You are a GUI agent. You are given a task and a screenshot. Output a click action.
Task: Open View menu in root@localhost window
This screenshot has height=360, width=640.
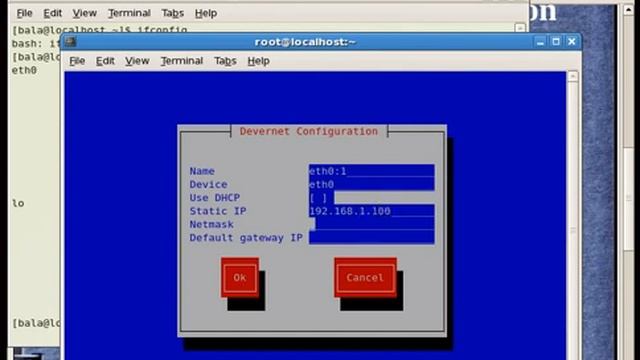coord(137,61)
